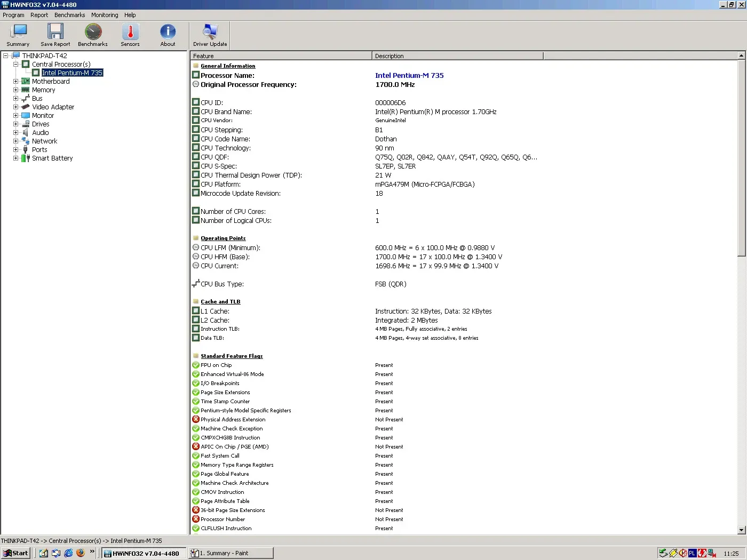Collapse the Central Processor(s) node
This screenshot has width=747, height=560.
15,65
